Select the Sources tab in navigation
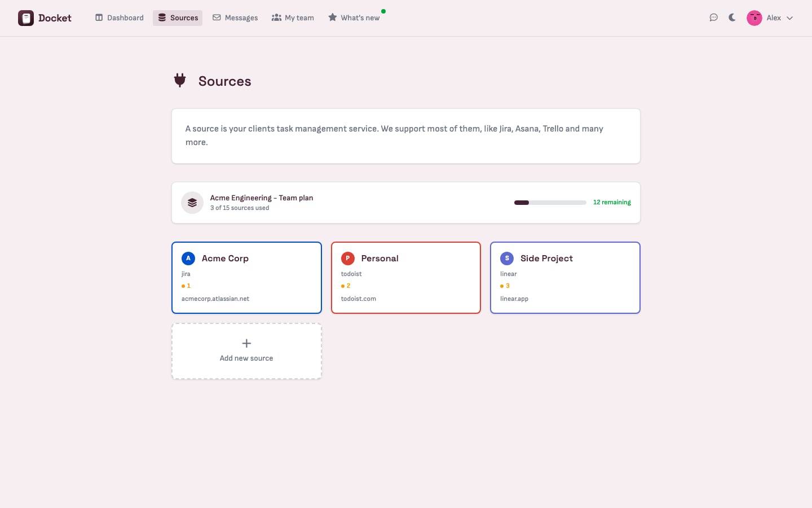Screen dimensions: 812x508 point(178,18)
